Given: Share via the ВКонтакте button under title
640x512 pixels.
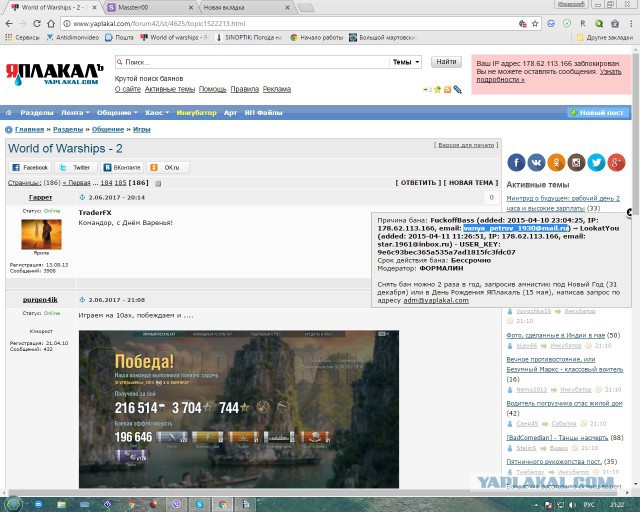Looking at the screenshot, I should click(x=122, y=167).
